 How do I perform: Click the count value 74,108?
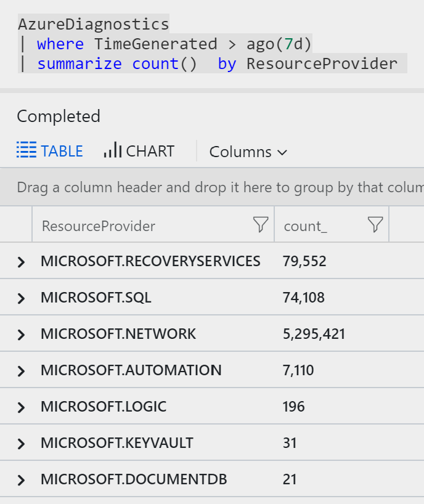point(304,298)
